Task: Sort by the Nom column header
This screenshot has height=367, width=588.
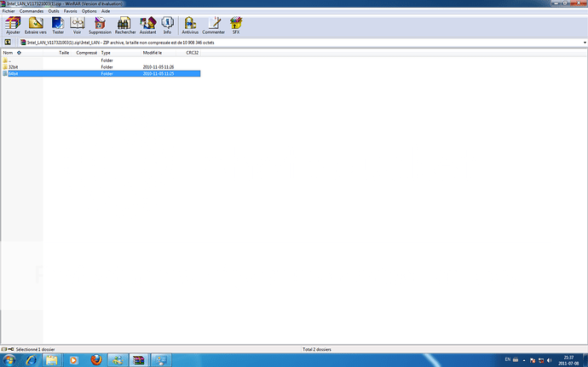Action: click(x=8, y=53)
